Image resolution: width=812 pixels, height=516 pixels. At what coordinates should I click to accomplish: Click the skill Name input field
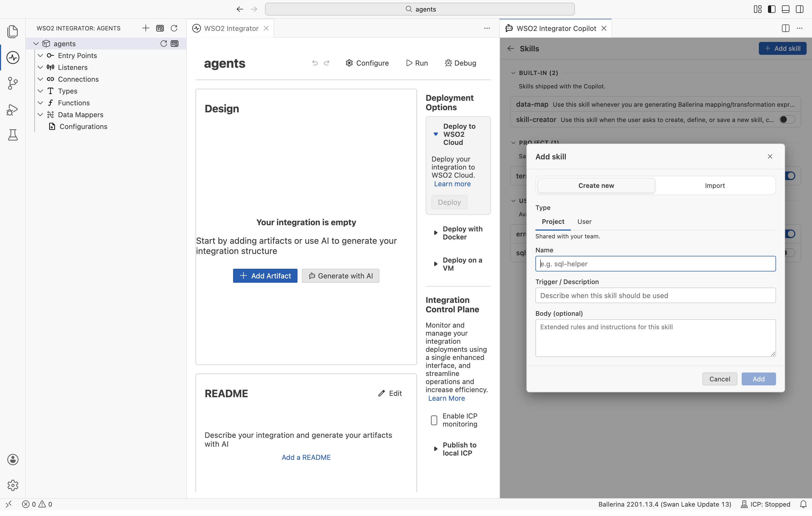coord(655,264)
